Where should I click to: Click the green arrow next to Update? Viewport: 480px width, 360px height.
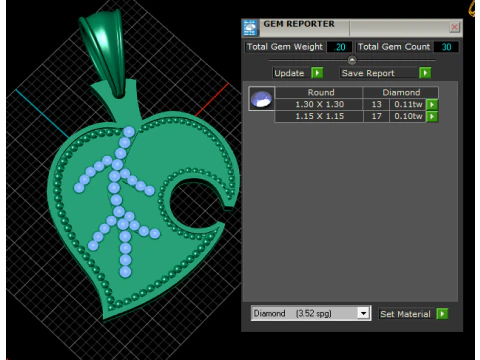click(317, 73)
